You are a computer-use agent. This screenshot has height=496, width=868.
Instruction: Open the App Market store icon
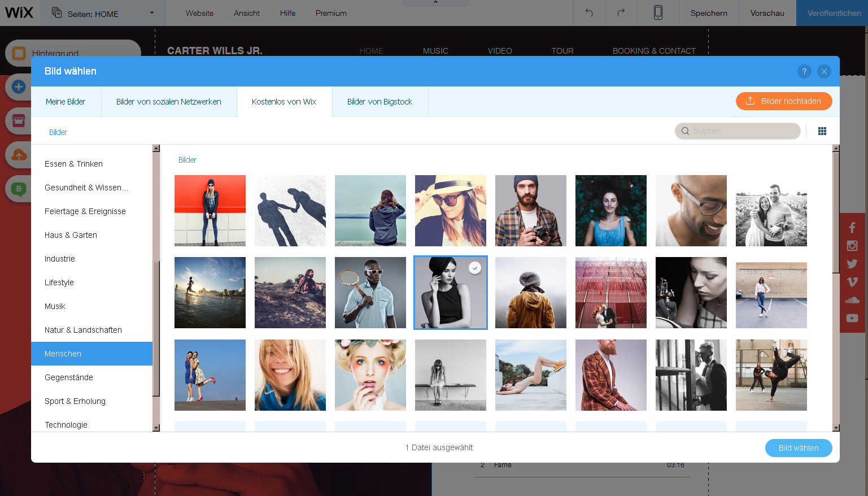(x=19, y=120)
